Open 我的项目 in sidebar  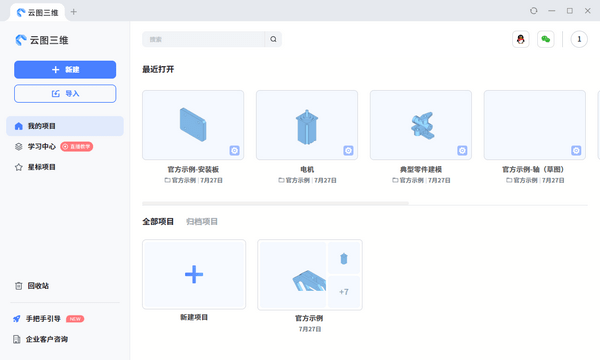tap(65, 126)
